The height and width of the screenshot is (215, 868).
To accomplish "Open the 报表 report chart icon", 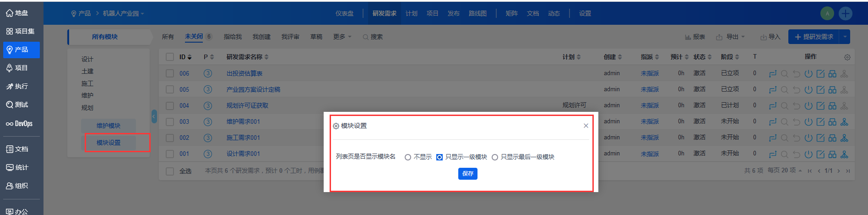I will pyautogui.click(x=694, y=37).
